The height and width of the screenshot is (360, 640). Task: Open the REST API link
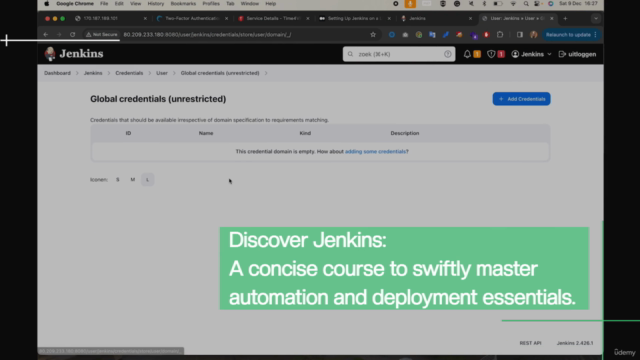point(530,343)
